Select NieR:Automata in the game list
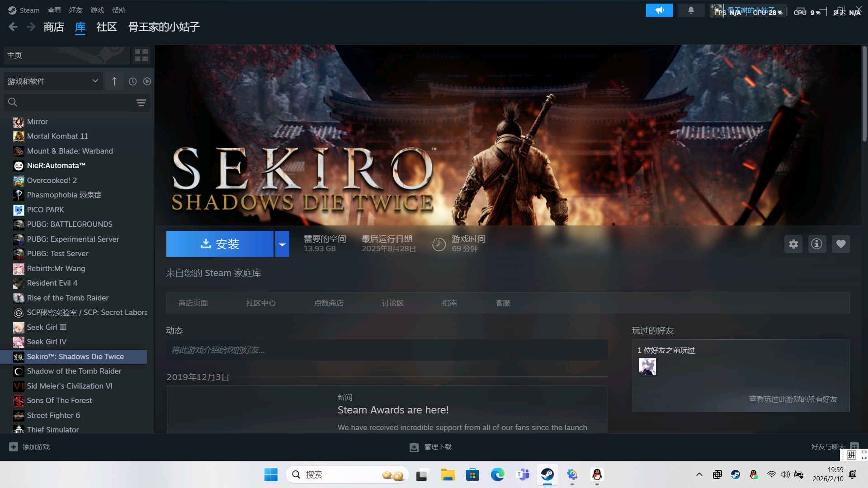This screenshot has width=868, height=488. (x=56, y=165)
